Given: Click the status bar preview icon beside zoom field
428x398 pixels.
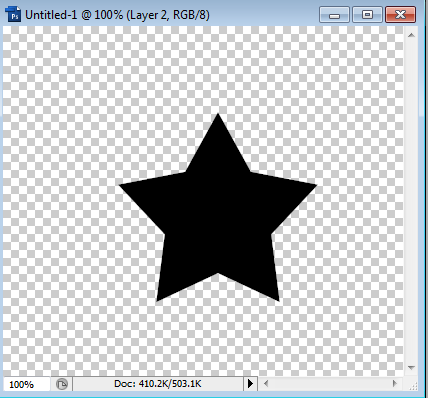Looking at the screenshot, I should tap(62, 384).
